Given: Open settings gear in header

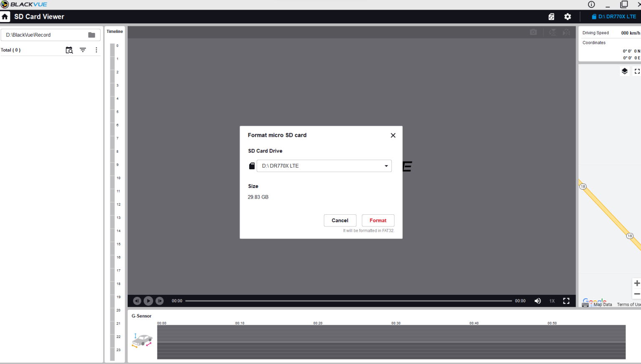Looking at the screenshot, I should [568, 17].
